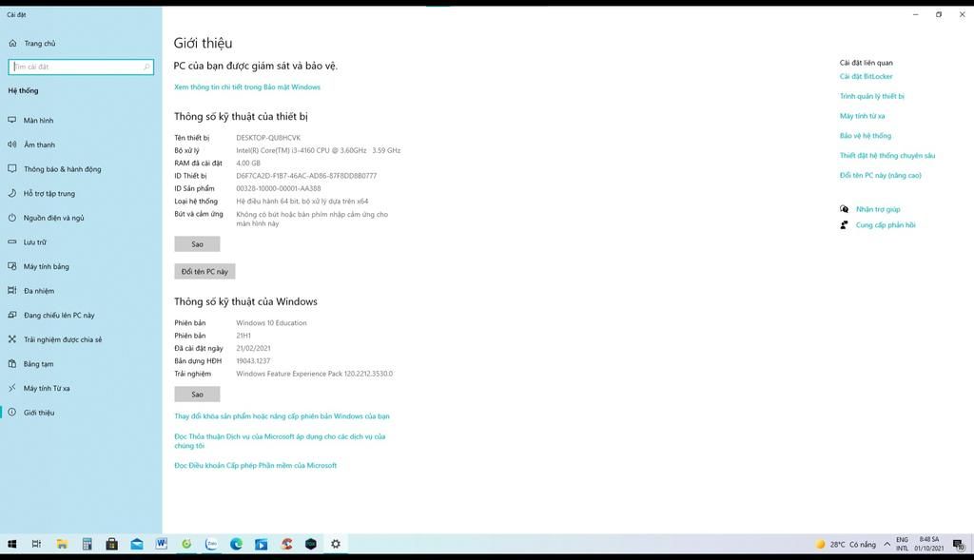This screenshot has width=974, height=560.
Task: Click Windows 10 Education edition text
Action: [x=271, y=323]
